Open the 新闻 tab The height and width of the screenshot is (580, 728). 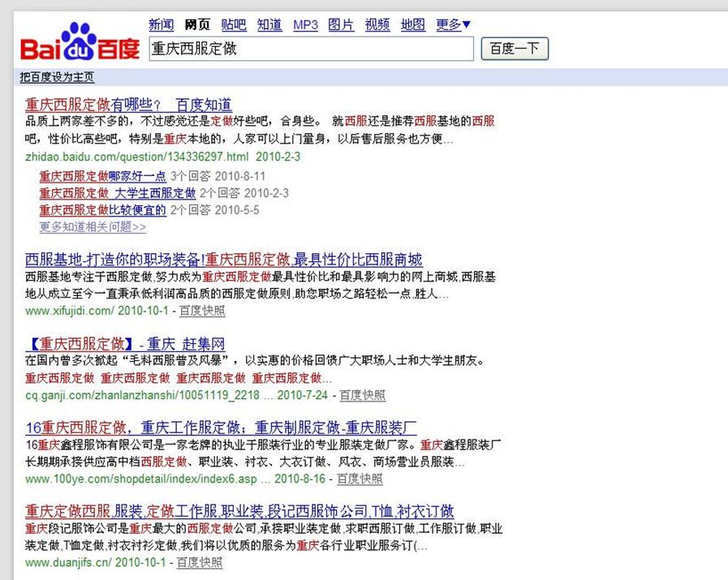point(162,24)
